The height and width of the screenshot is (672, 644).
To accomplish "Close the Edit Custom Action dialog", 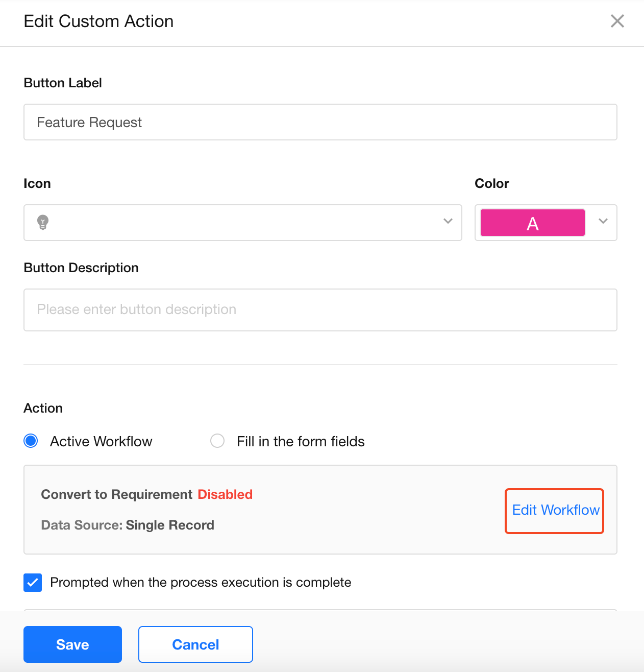I will 617,21.
